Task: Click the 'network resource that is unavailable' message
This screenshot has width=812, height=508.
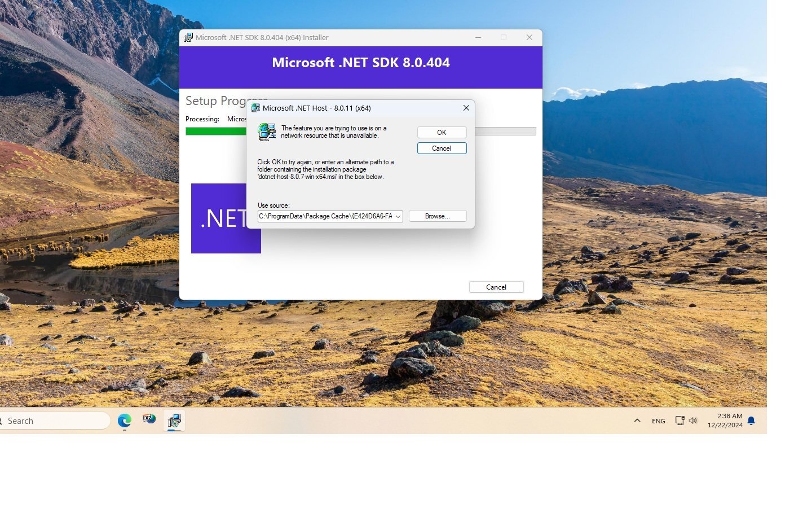Action: (334, 132)
